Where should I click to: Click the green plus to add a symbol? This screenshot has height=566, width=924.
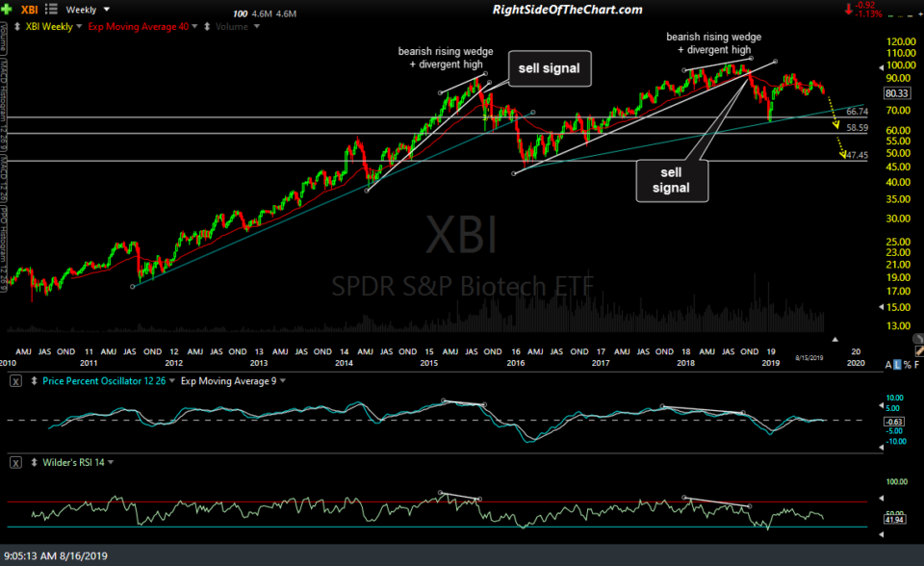tap(7, 9)
